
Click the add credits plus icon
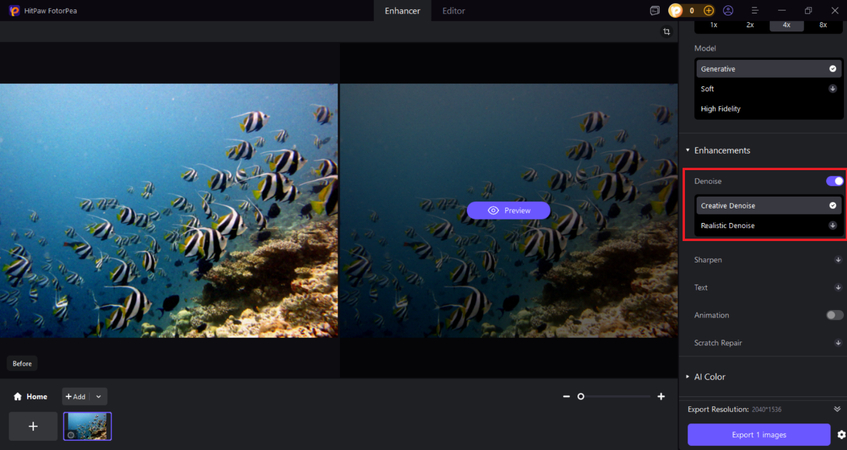[x=709, y=11]
